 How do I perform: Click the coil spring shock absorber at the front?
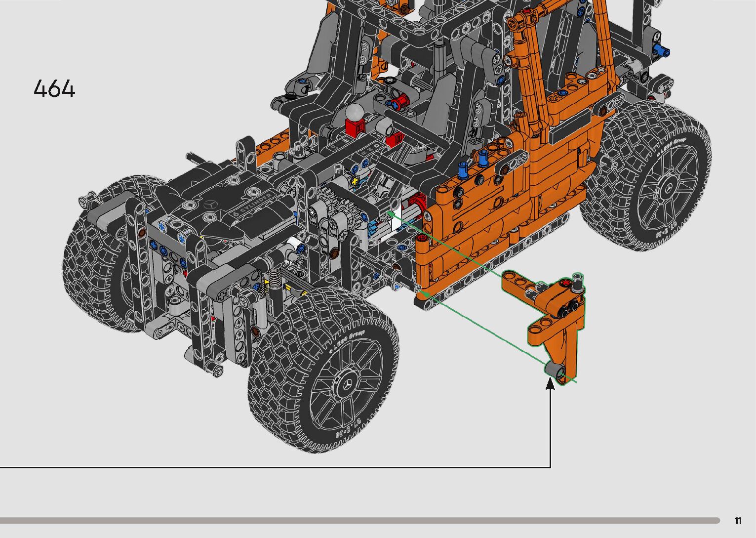click(x=276, y=281)
